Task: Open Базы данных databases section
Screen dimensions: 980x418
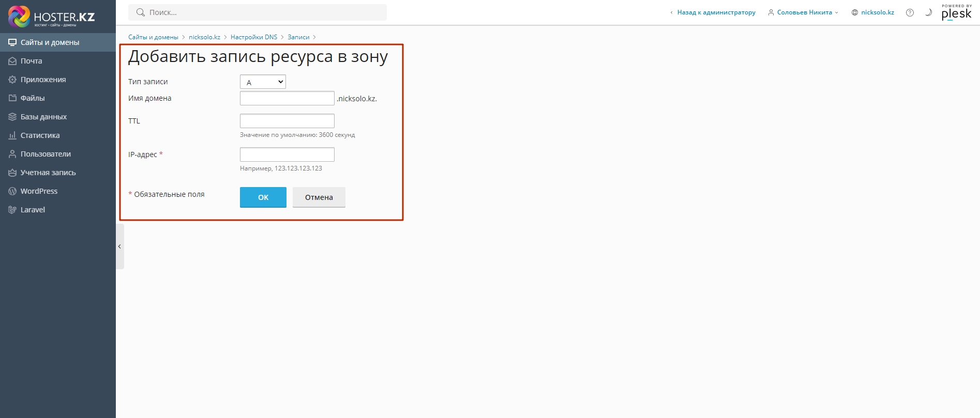Action: click(43, 117)
